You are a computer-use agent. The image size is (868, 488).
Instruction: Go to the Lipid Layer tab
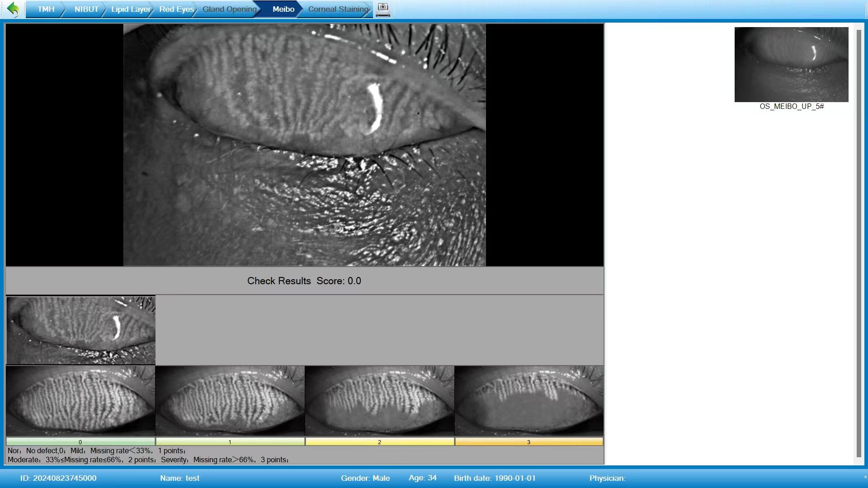coord(130,9)
